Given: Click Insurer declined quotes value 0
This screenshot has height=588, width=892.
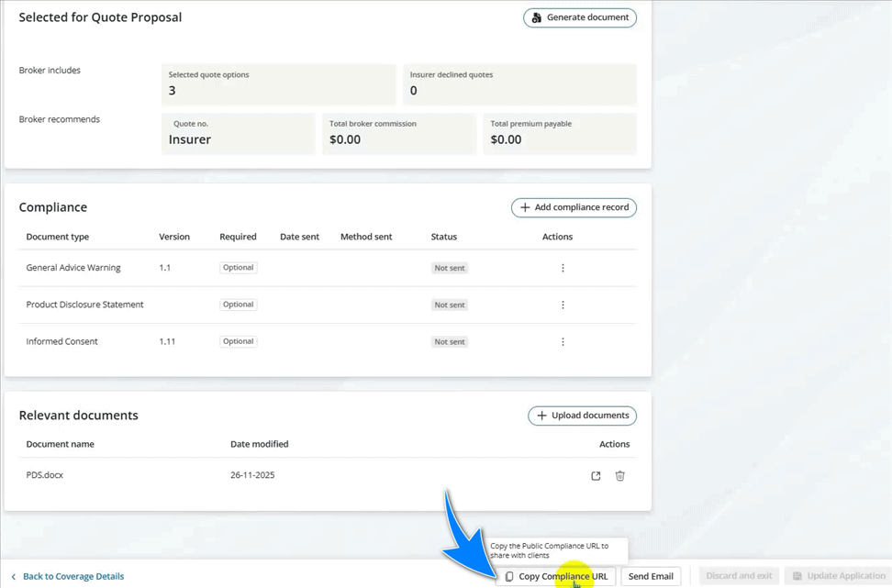Looking at the screenshot, I should point(414,91).
